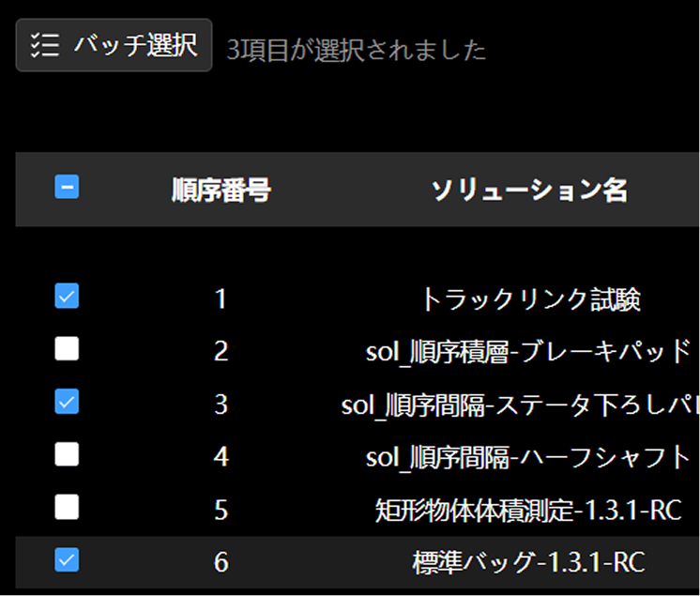Click the 標準バッグ-1.3.1-RC solution name

528,562
